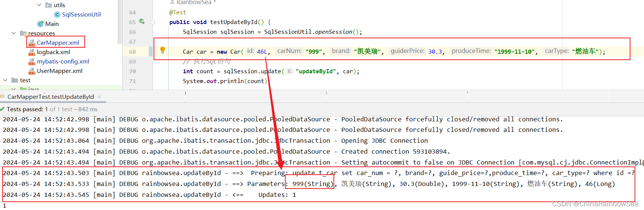Screen dimensions: 644x210
Task: Click the Main class icon
Action: [x=40, y=24]
